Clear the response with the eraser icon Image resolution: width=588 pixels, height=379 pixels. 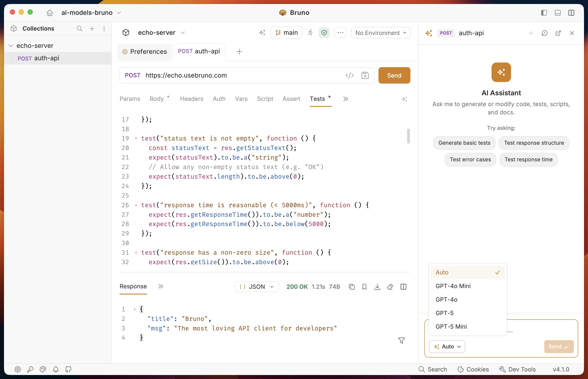(390, 287)
